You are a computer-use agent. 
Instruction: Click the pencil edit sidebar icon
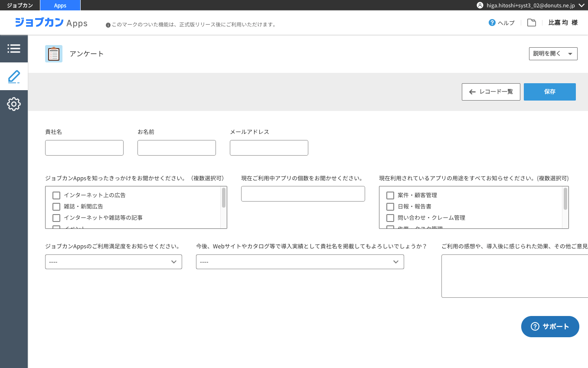pyautogui.click(x=14, y=77)
